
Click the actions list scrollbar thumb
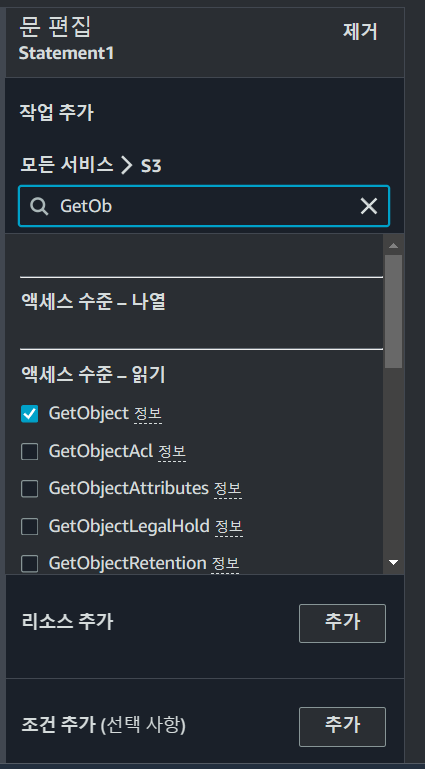(393, 311)
